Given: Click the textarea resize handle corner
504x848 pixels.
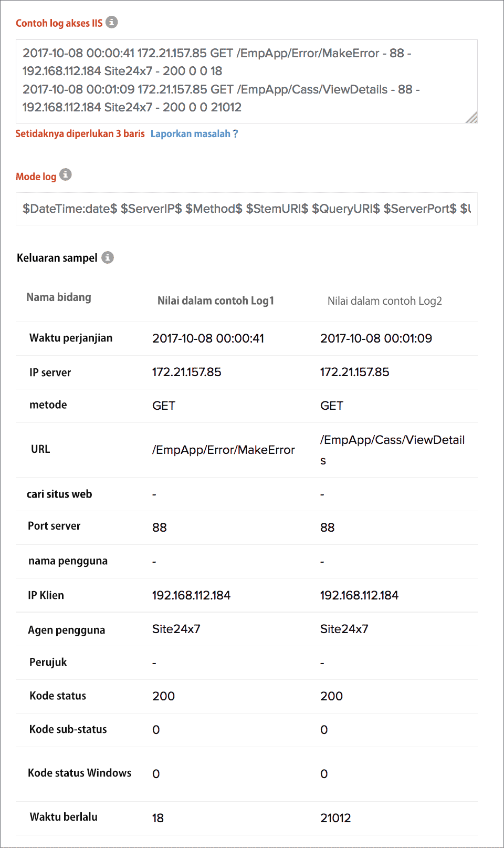Looking at the screenshot, I should click(x=471, y=118).
